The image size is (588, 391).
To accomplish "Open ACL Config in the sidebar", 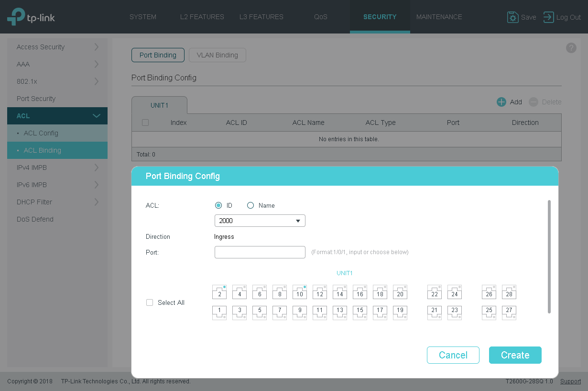I will (x=57, y=133).
